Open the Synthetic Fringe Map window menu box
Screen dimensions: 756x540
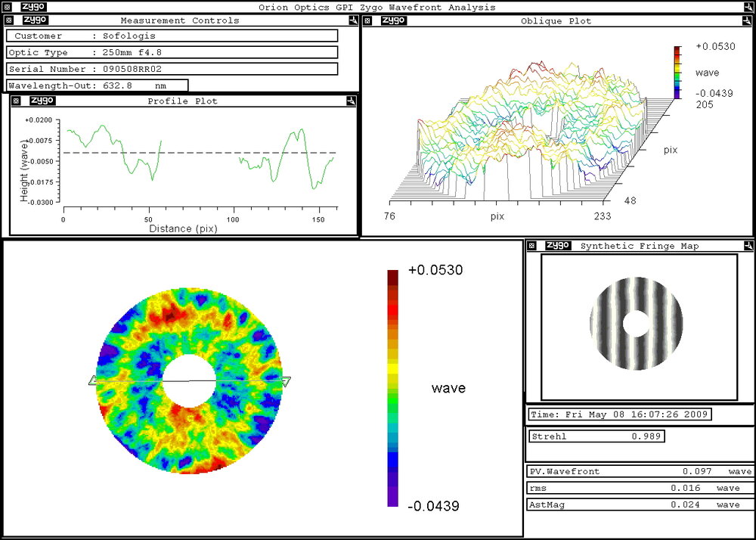532,246
